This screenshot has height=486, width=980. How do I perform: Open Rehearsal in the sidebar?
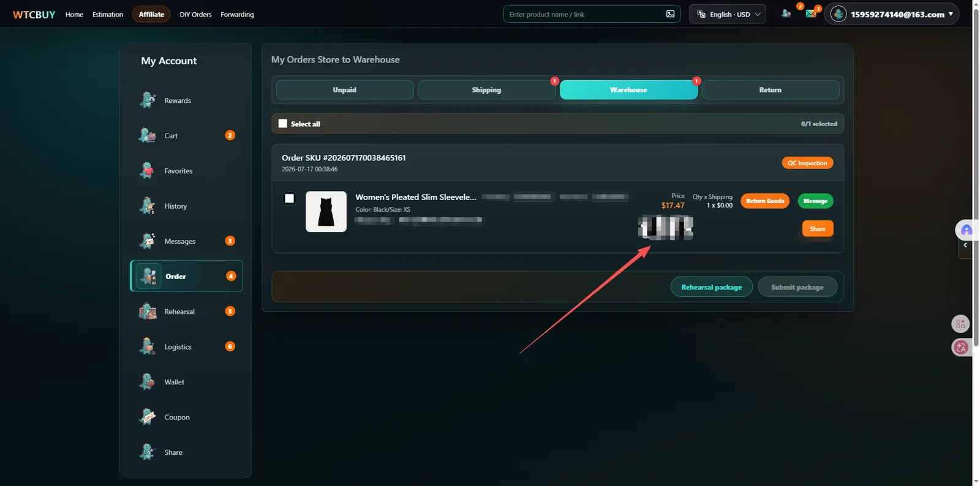(x=186, y=312)
